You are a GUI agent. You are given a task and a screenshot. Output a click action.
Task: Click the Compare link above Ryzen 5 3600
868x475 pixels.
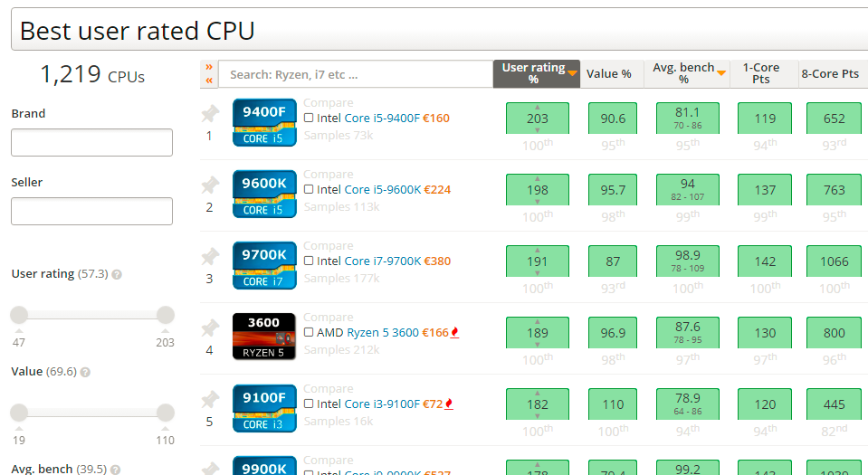pos(329,318)
